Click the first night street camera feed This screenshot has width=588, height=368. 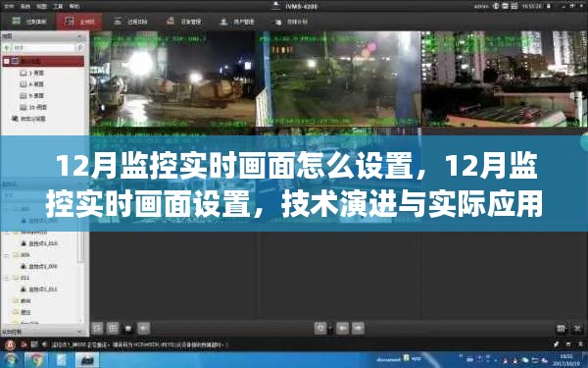tap(172, 79)
